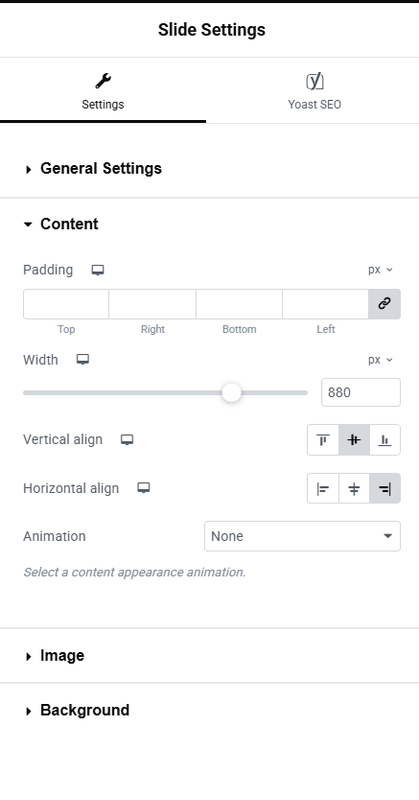The width and height of the screenshot is (419, 800).
Task: Open the Padding px unit selector
Action: pos(380,270)
